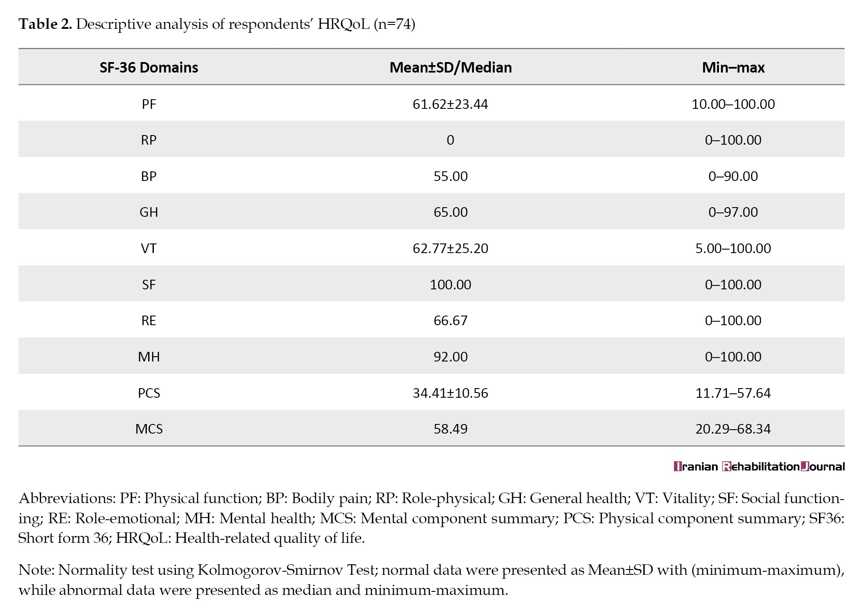Screen dimensions: 868x608
Task: Click the GH range 0–97.00
Action: pyautogui.click(x=733, y=212)
